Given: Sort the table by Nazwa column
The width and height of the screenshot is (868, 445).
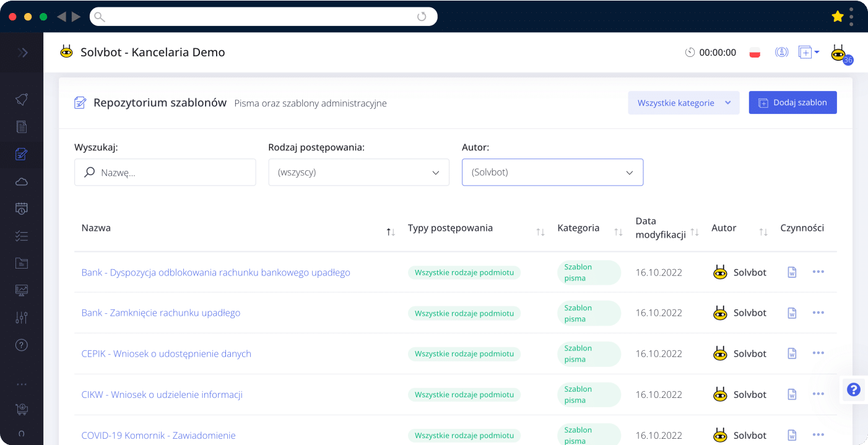Looking at the screenshot, I should (x=391, y=231).
